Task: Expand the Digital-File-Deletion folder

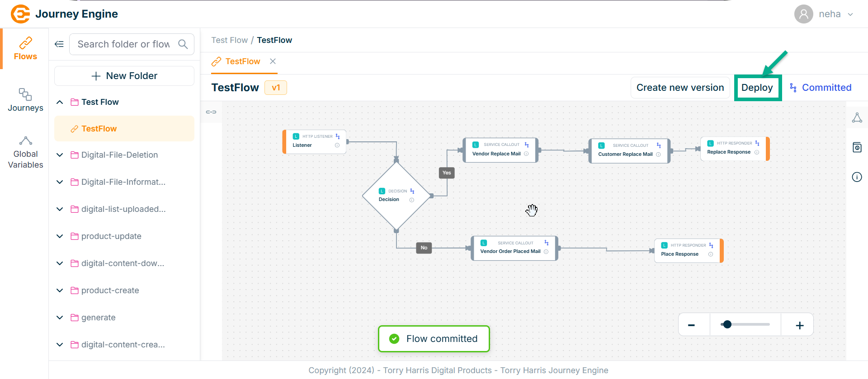Action: tap(60, 155)
